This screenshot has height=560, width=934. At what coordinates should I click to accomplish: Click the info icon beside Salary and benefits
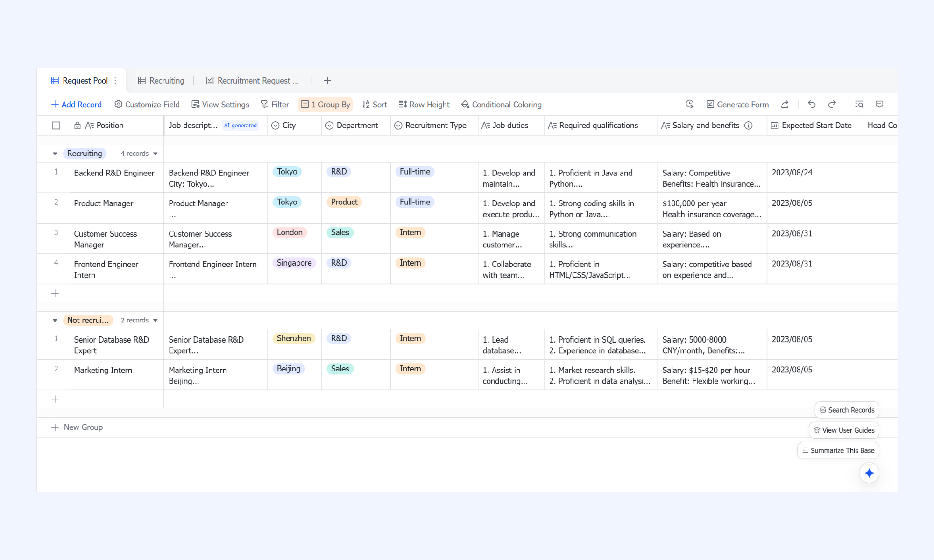749,126
